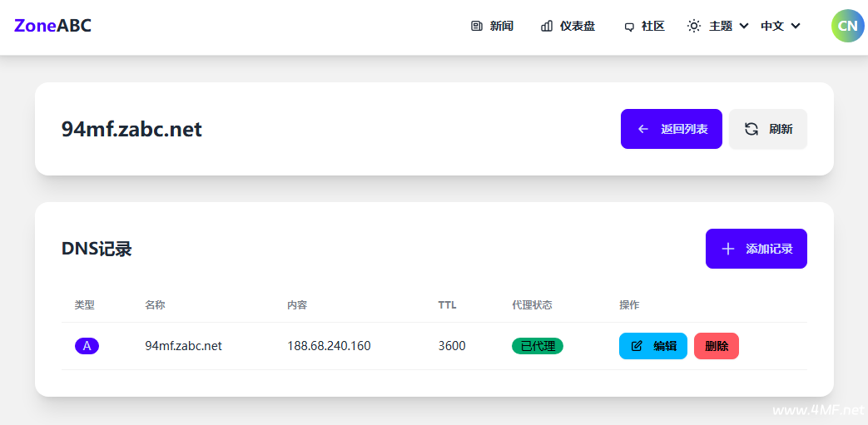Open the 中文 language dropdown
868x425 pixels.
point(780,26)
